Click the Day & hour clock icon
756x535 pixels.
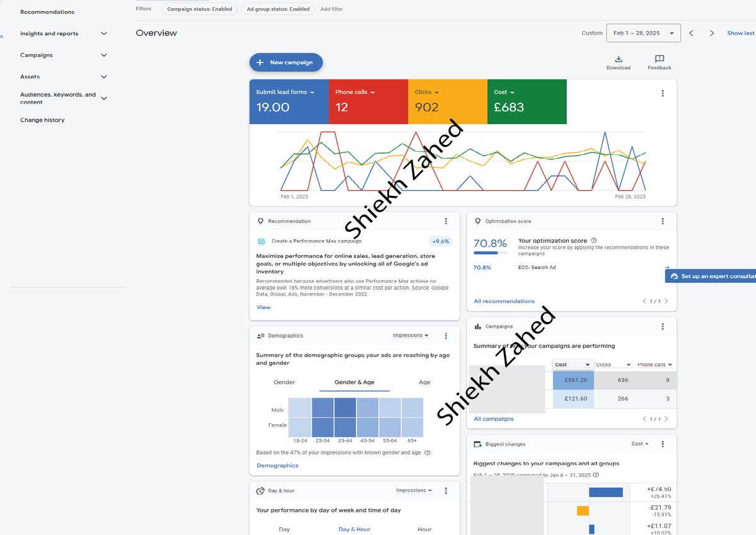260,491
